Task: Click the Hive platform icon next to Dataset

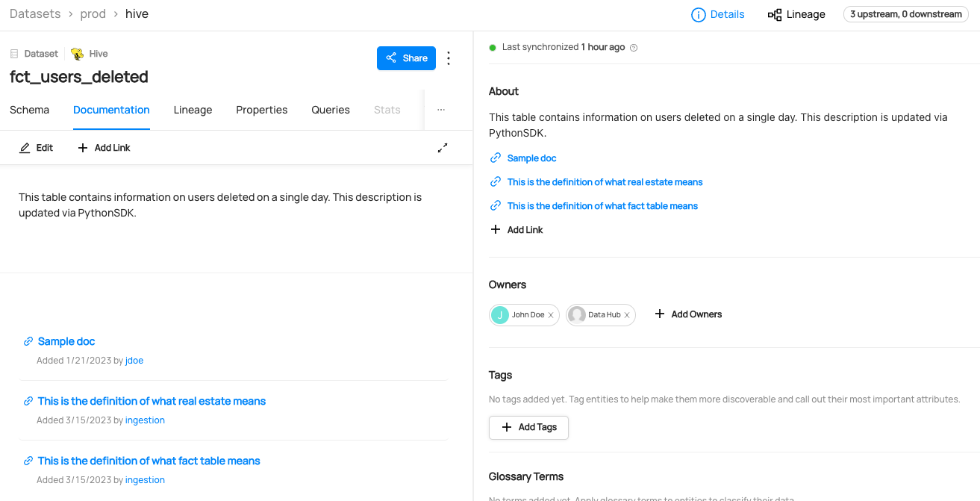Action: [75, 53]
